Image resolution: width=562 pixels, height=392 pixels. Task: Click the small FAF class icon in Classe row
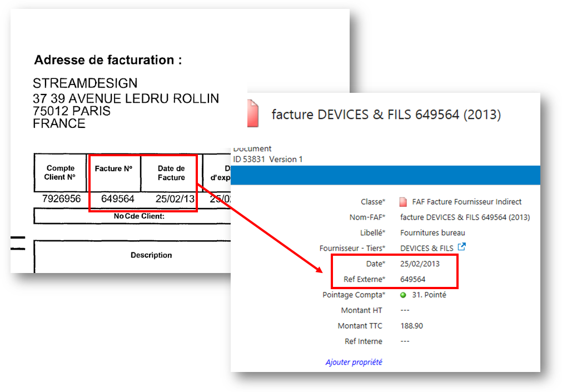(x=403, y=202)
